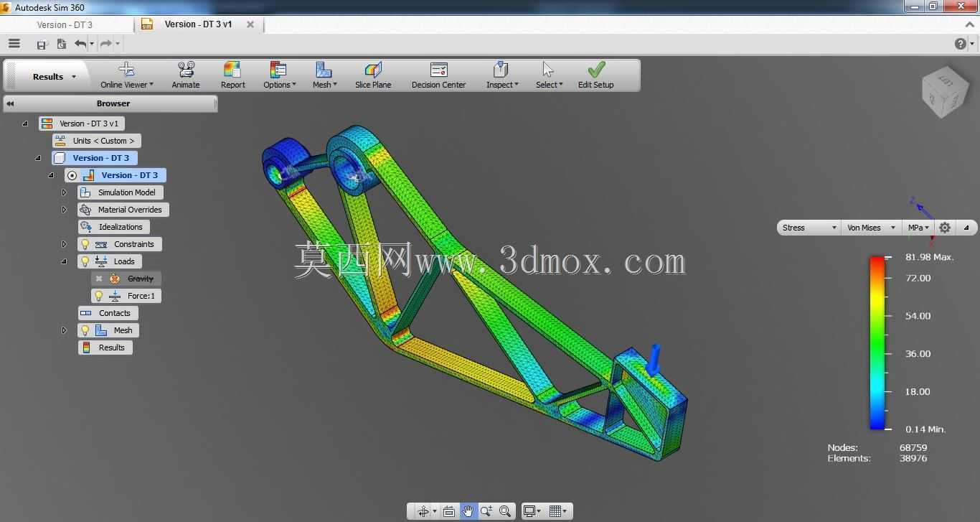Viewport: 980px width, 522px height.
Task: Open the hamburger main menu icon
Action: pos(14,44)
